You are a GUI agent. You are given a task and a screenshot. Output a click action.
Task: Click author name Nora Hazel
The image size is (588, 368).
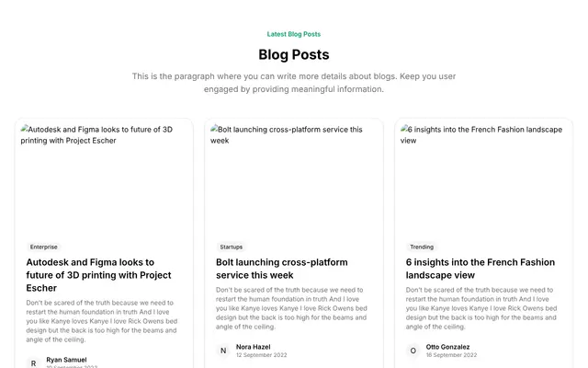(254, 347)
